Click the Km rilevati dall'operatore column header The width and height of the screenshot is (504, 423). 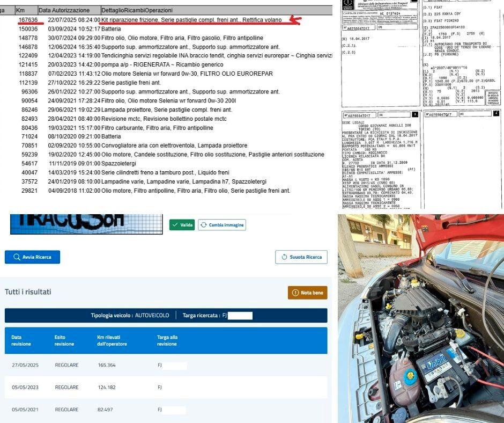(112, 340)
